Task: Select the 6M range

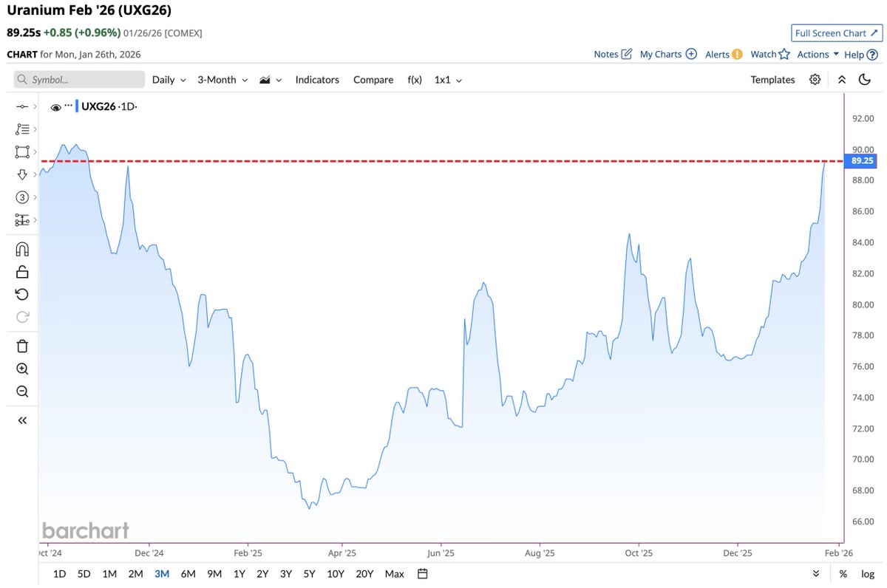Action: pyautogui.click(x=188, y=574)
